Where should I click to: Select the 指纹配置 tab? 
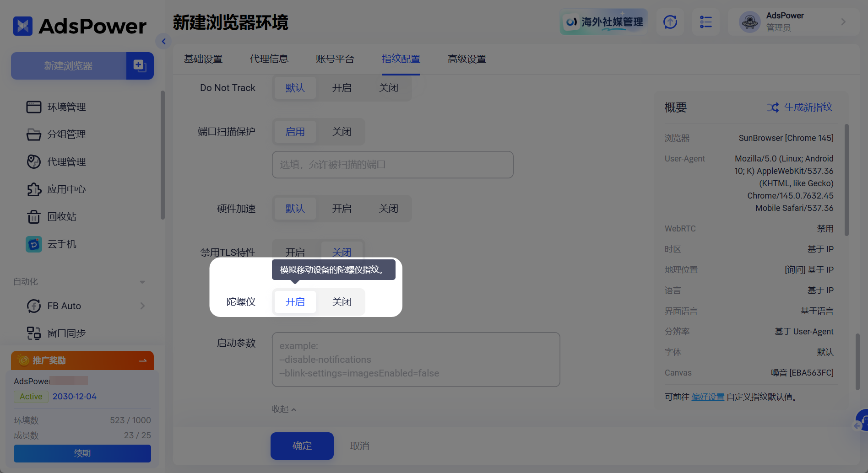click(x=401, y=59)
